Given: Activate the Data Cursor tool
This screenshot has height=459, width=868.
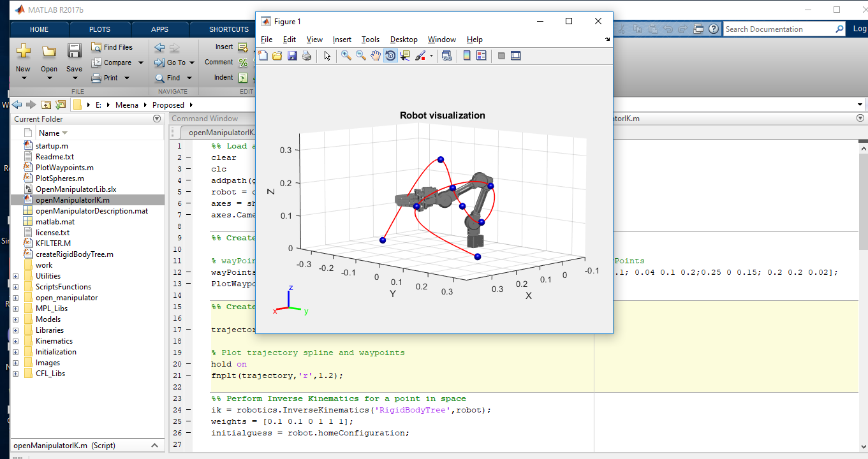Looking at the screenshot, I should [404, 55].
